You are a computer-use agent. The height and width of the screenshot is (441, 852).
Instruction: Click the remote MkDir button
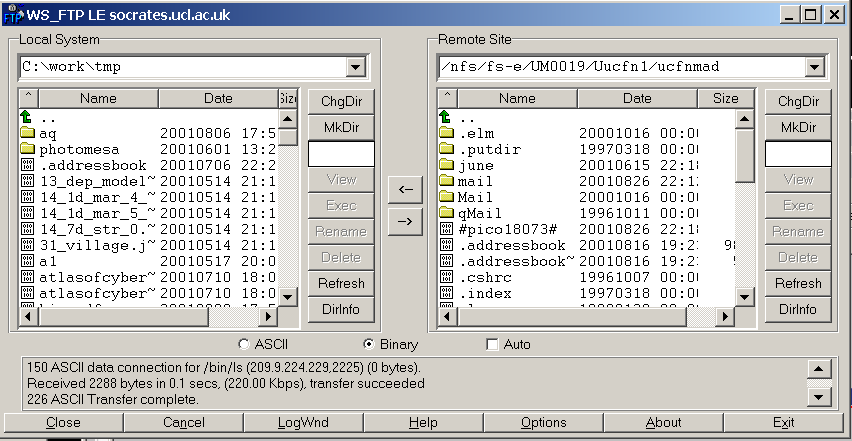[798, 128]
